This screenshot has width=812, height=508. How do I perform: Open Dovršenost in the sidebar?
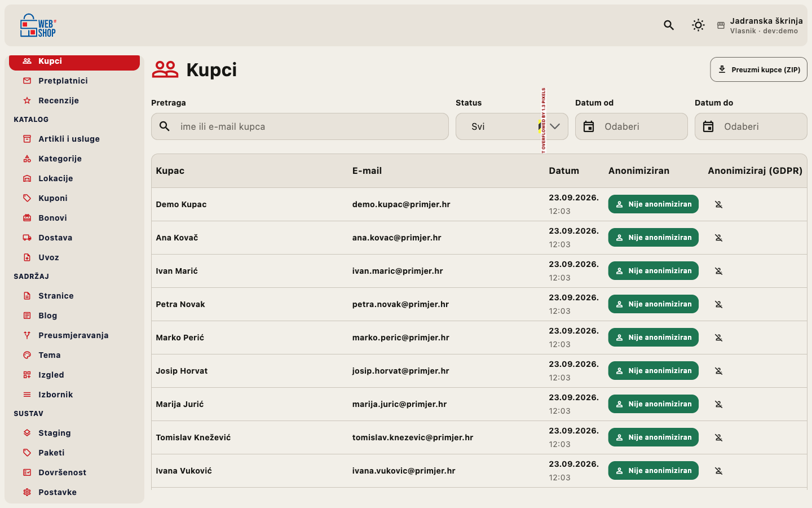tap(74, 472)
